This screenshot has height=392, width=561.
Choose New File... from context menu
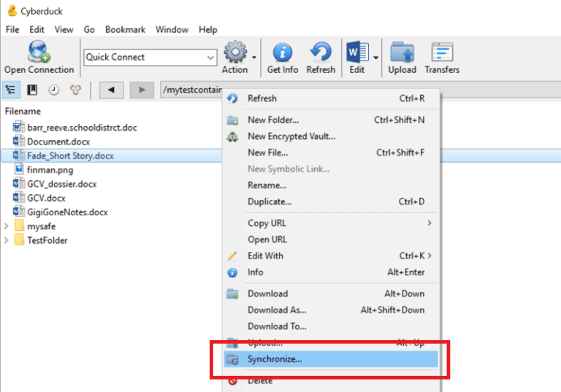331,153
